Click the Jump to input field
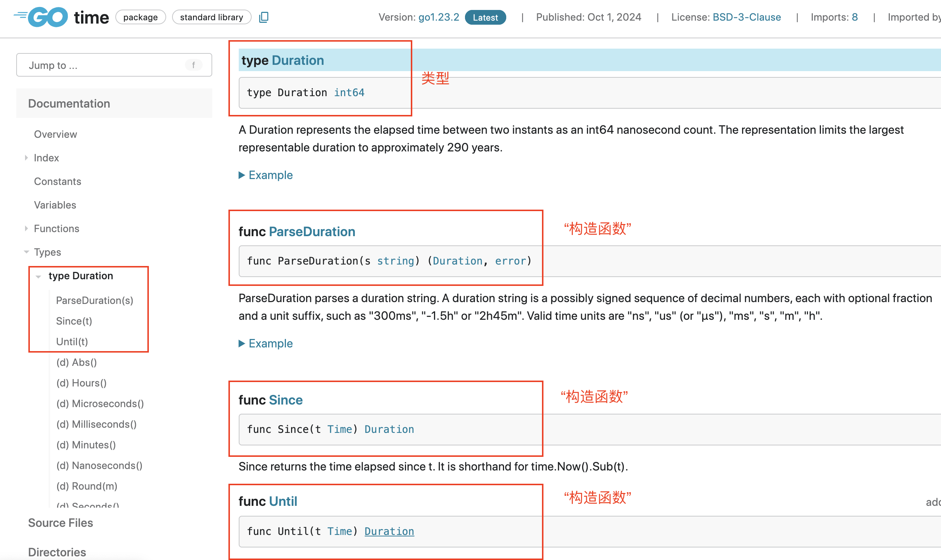 [x=114, y=65]
